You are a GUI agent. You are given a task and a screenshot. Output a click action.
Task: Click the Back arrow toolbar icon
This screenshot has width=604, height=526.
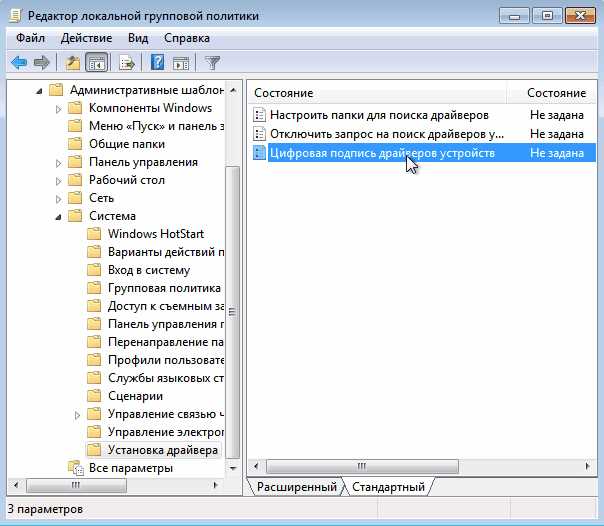(x=19, y=62)
